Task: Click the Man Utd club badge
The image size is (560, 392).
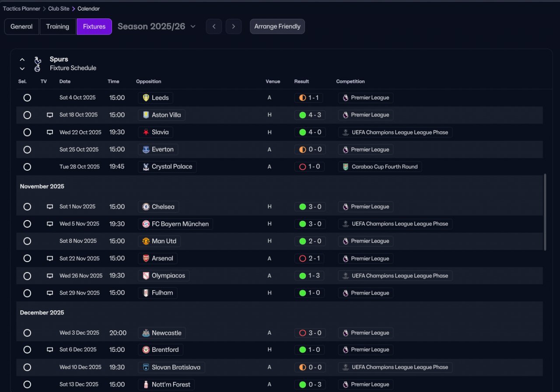Action: click(146, 241)
